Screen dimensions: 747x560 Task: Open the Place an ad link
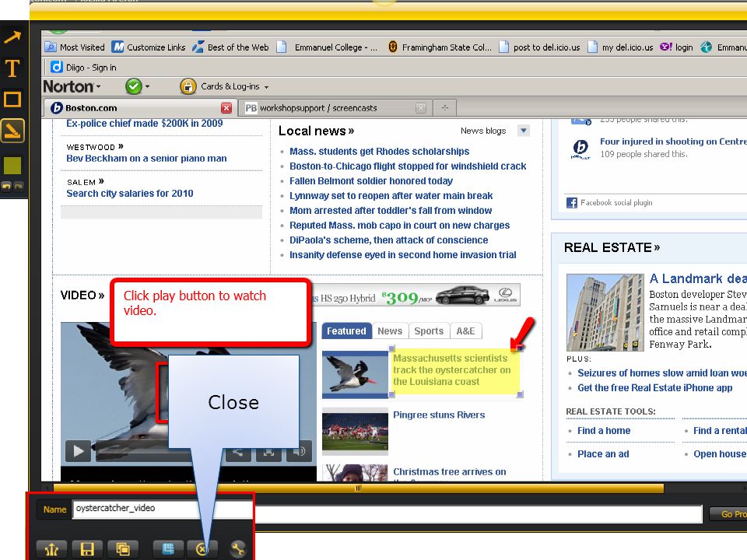[603, 453]
